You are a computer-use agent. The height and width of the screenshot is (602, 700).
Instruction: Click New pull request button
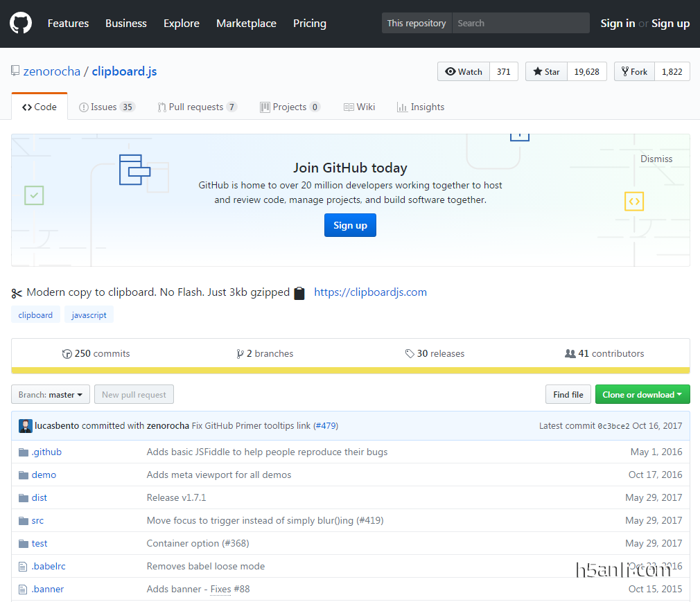[x=134, y=394]
